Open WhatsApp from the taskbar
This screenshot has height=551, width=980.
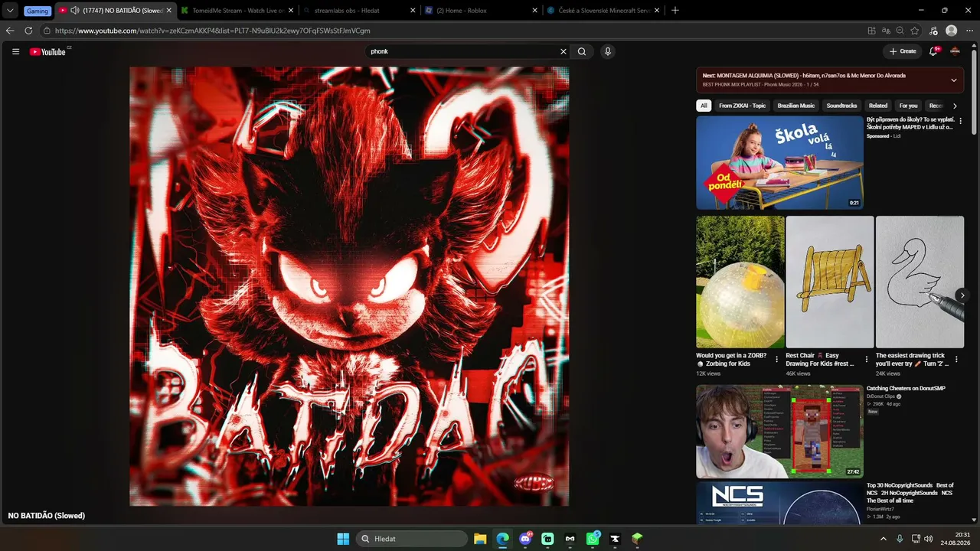click(593, 539)
